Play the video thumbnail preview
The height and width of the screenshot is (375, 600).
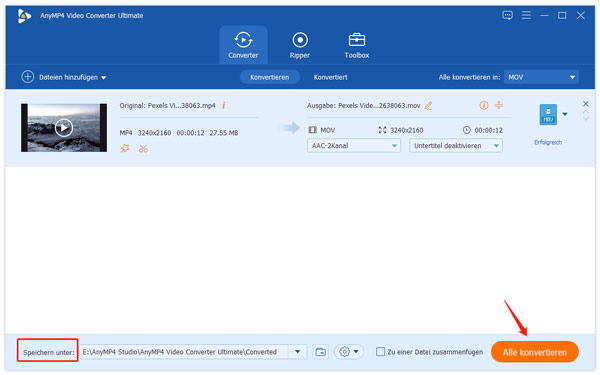click(x=64, y=127)
